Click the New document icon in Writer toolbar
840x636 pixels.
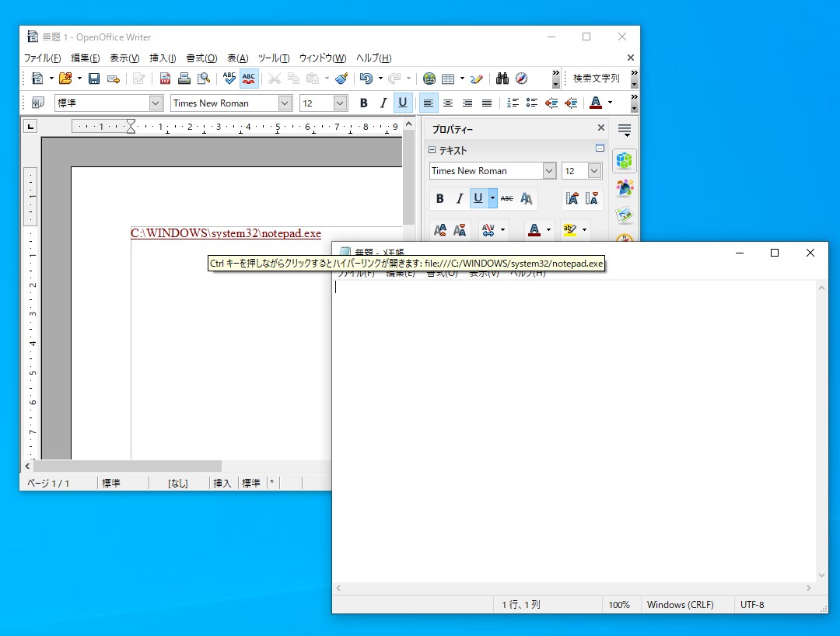(x=37, y=79)
